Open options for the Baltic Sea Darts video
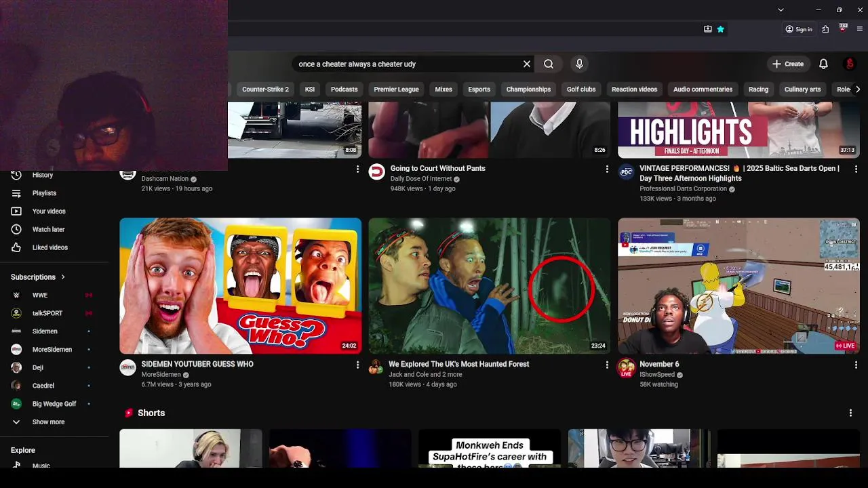868x488 pixels. coord(856,169)
